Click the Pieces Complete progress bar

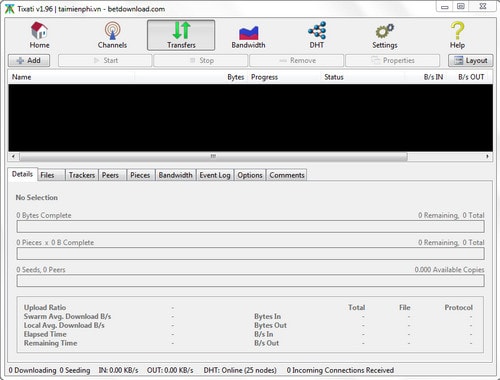click(x=250, y=254)
